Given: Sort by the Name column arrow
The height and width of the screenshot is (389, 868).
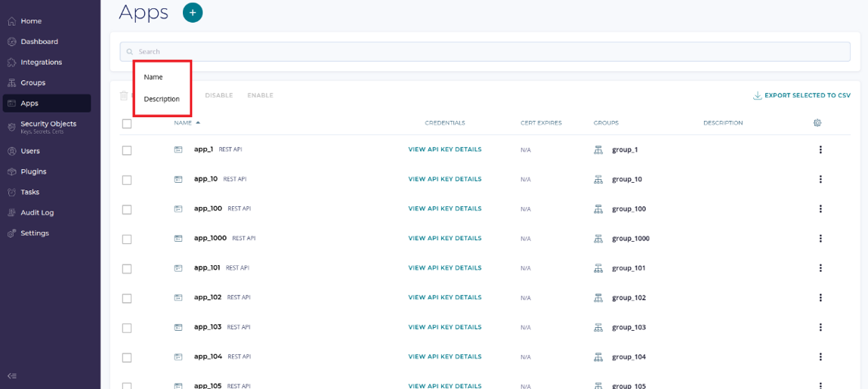Looking at the screenshot, I should click(198, 122).
